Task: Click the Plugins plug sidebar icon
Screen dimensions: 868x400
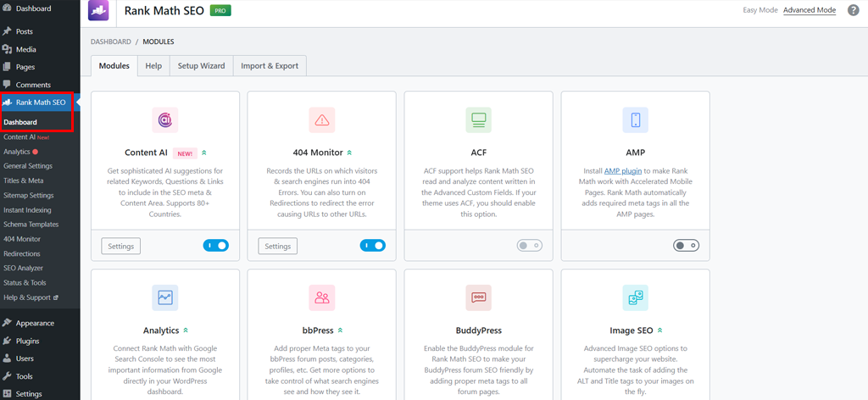Action: [7, 341]
